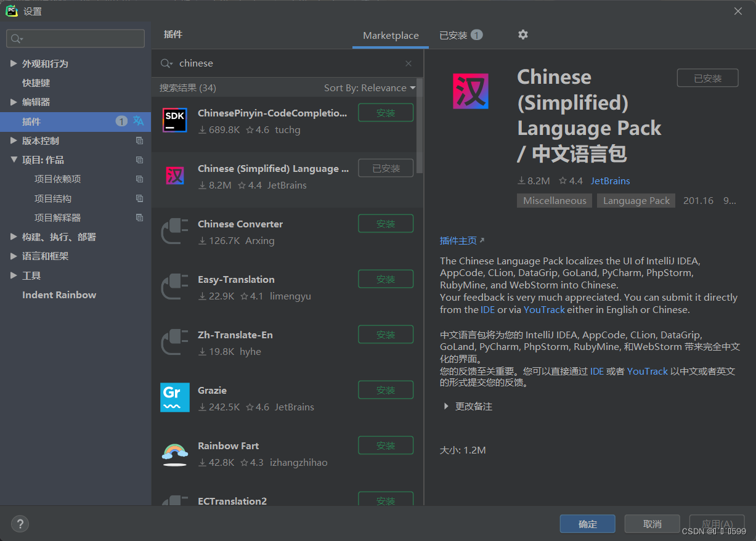Expand the 工具 settings group
The width and height of the screenshot is (756, 541).
[14, 275]
